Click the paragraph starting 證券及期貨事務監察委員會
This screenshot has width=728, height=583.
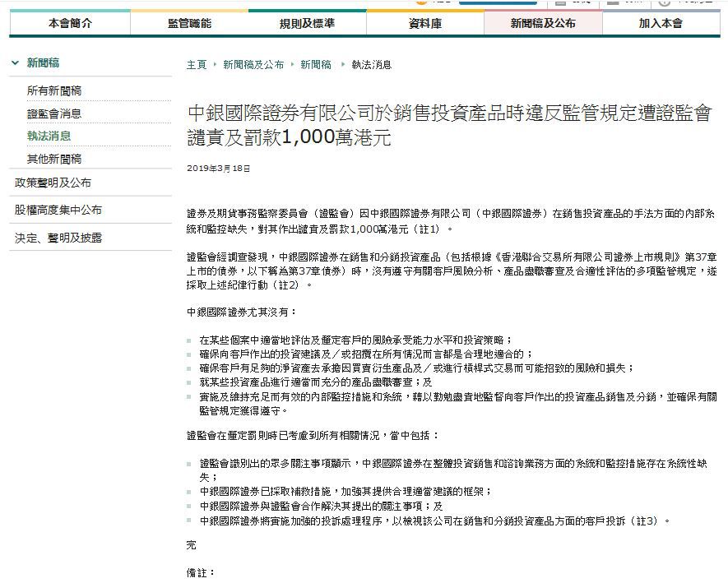[x=450, y=221]
